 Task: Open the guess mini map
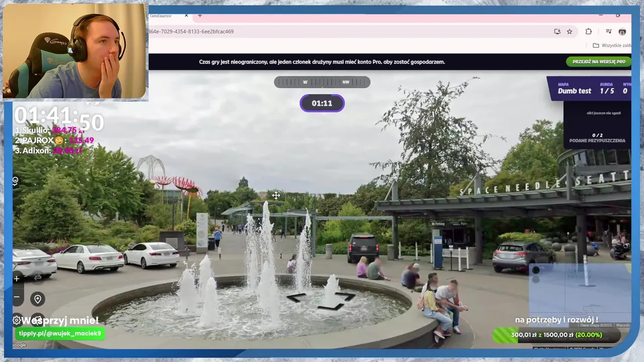[x=580, y=295]
